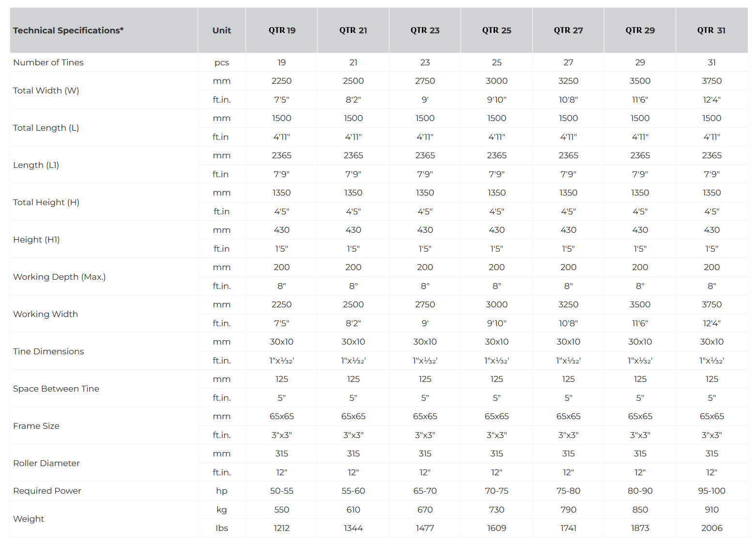Select the pcs unit cell
756x545 pixels.
[221, 62]
